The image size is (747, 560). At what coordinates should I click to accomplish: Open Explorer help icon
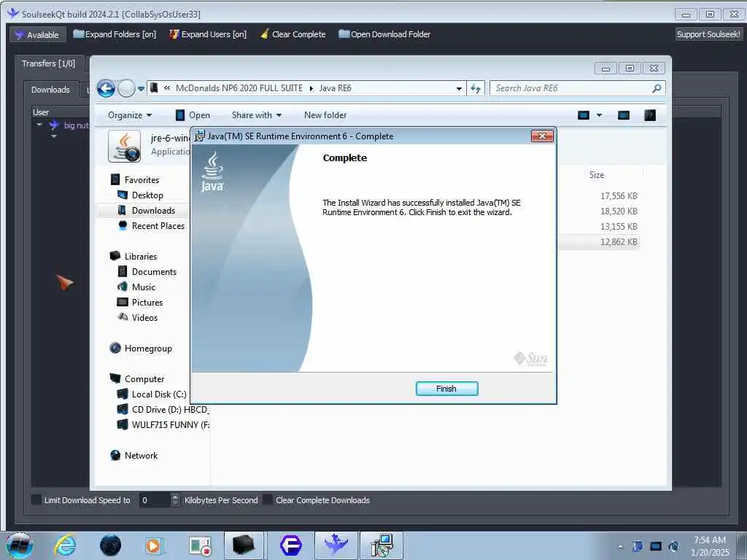[650, 115]
